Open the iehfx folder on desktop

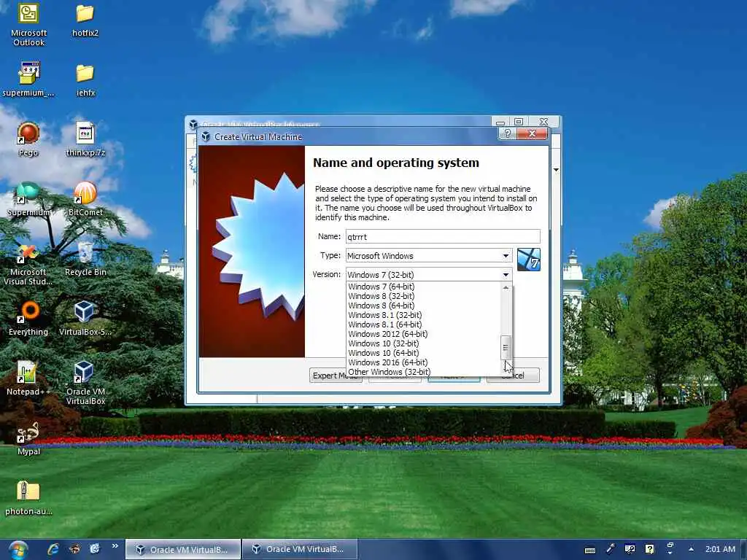(85, 80)
